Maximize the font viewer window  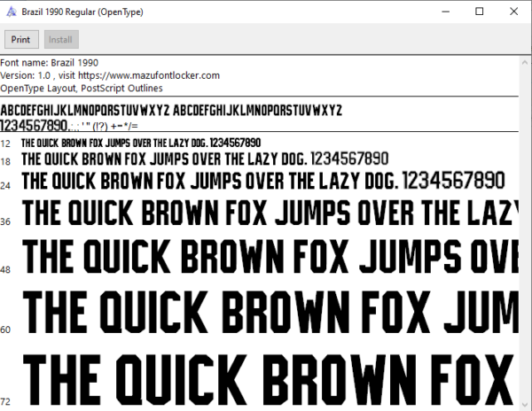pos(480,12)
